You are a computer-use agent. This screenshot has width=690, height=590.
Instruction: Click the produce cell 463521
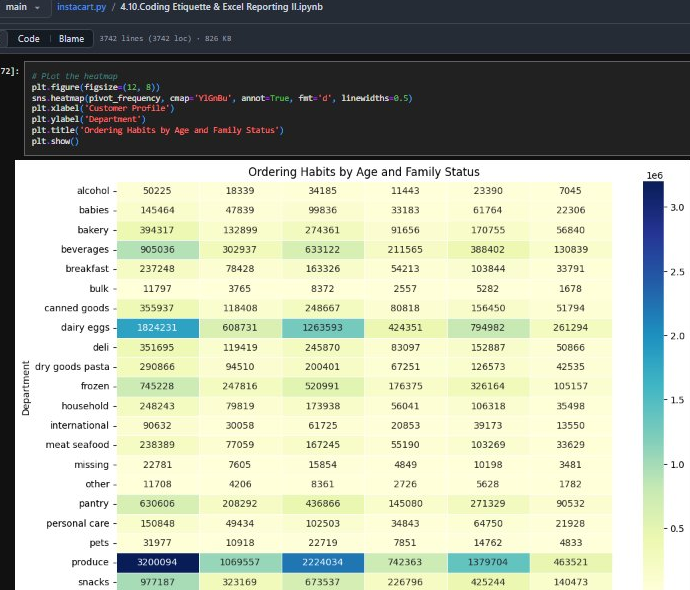pyautogui.click(x=571, y=562)
